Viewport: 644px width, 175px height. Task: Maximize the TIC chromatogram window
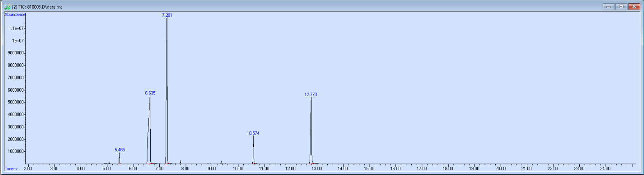click(621, 7)
